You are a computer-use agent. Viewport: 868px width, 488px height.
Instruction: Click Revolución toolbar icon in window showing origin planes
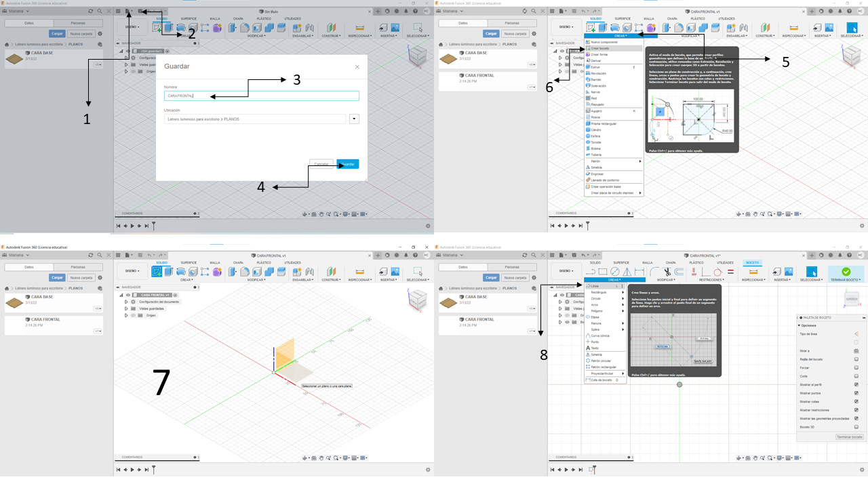coord(181,272)
